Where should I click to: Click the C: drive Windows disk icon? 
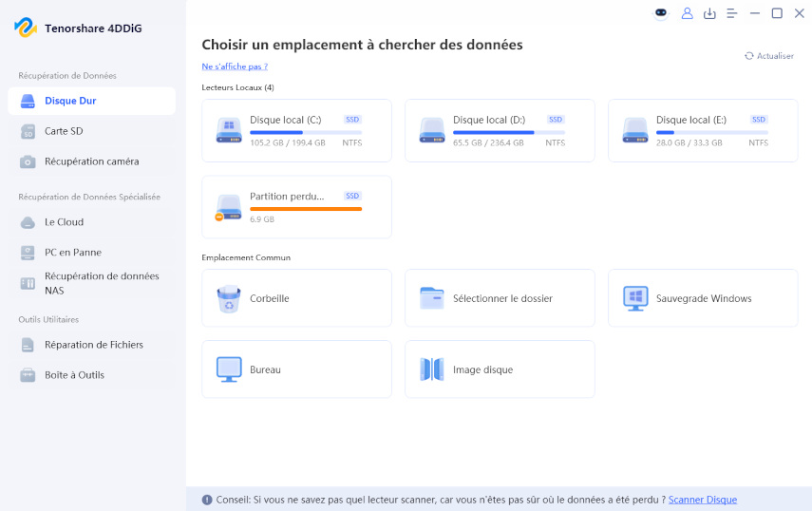229,130
